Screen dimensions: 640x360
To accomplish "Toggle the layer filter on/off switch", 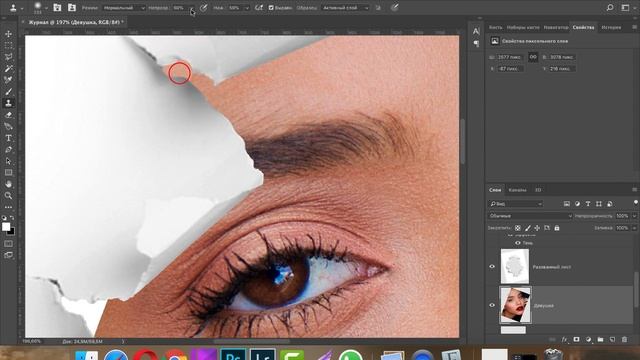I will pos(636,202).
